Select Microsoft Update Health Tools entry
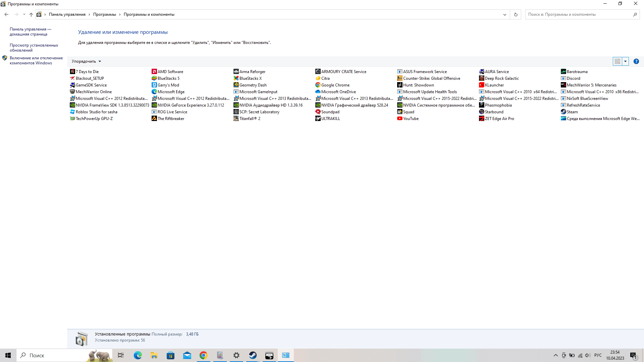This screenshot has height=362, width=644. tap(427, 92)
